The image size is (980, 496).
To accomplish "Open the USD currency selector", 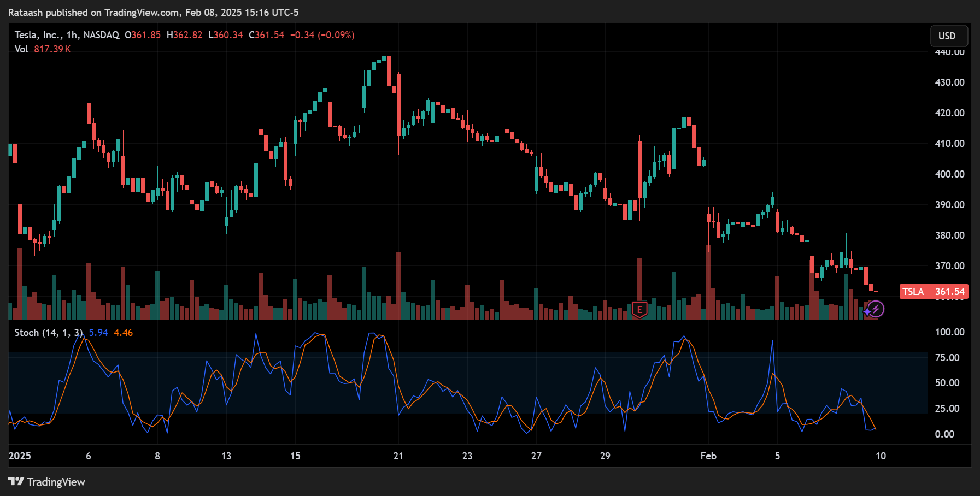I will click(x=949, y=36).
